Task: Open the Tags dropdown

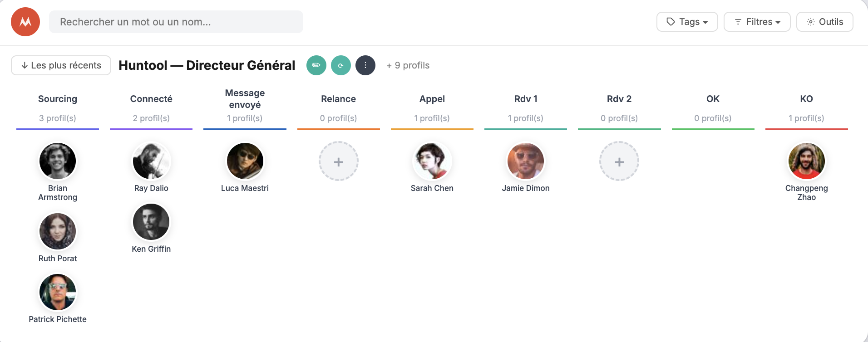Action: click(x=687, y=21)
